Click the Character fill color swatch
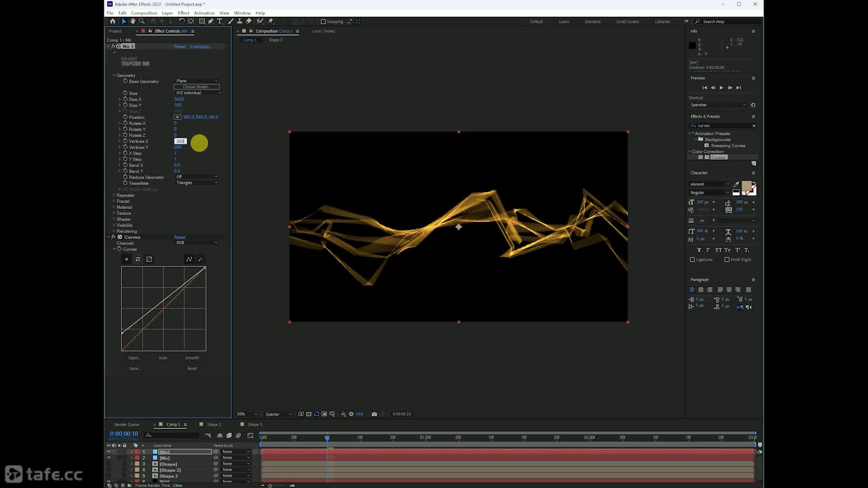868x488 pixels. point(746,186)
